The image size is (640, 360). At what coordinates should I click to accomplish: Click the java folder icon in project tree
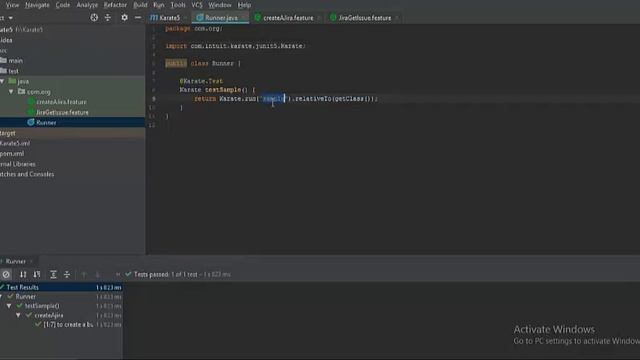(x=12, y=81)
